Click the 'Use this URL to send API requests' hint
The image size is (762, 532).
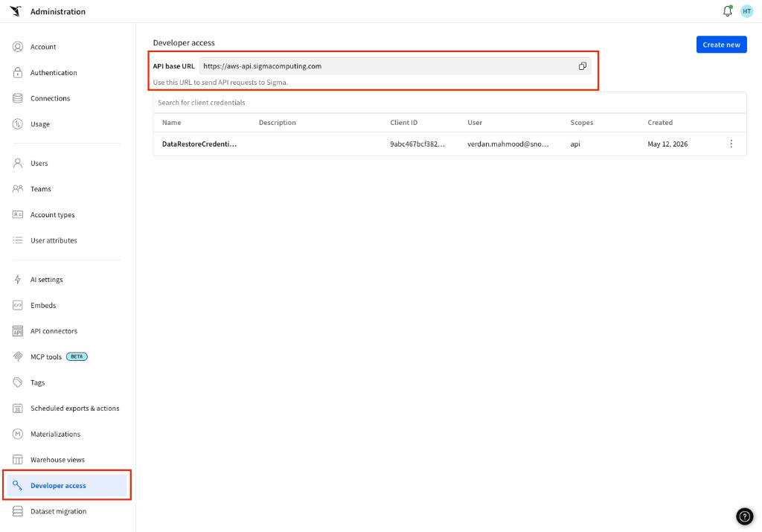coord(220,82)
